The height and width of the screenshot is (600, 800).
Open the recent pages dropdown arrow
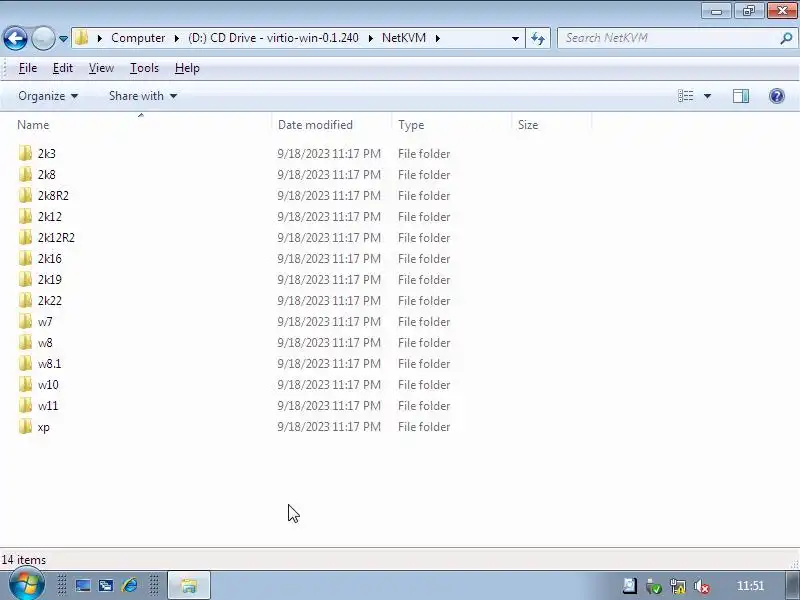coord(63,39)
